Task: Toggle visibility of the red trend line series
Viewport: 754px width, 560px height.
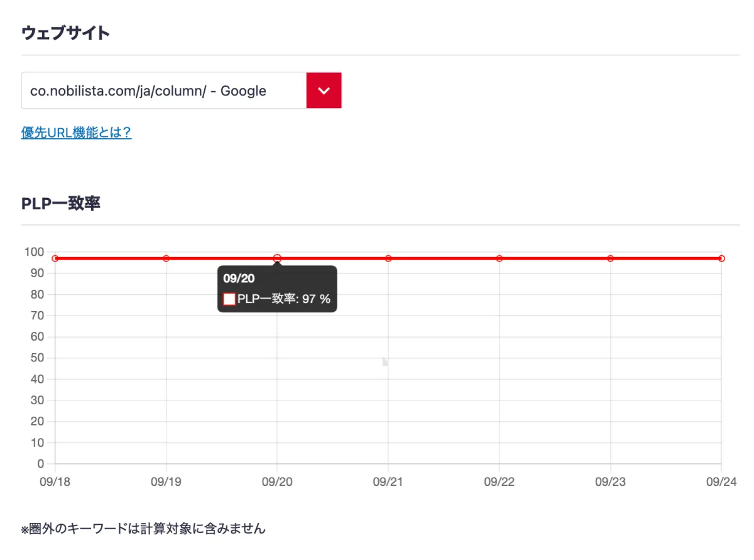Action: (229, 299)
